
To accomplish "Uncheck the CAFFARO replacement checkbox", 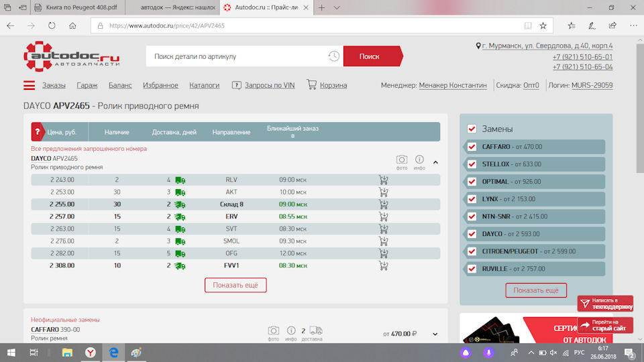I will point(472,147).
